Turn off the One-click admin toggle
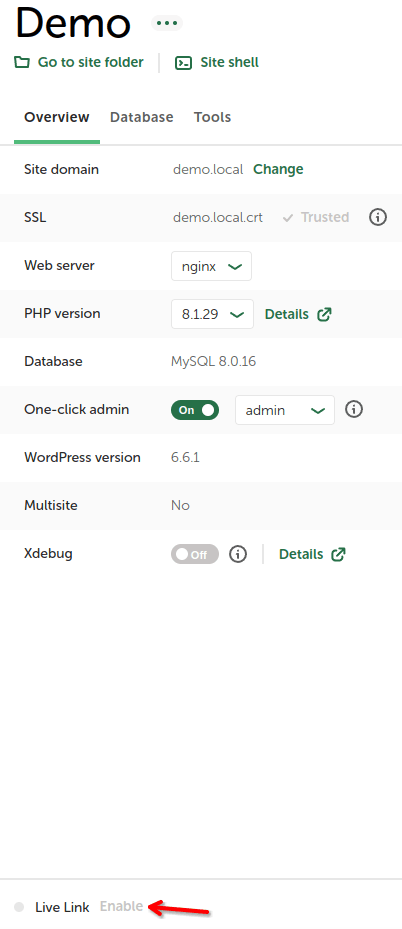Viewport: 402px width, 929px height. pos(195,410)
